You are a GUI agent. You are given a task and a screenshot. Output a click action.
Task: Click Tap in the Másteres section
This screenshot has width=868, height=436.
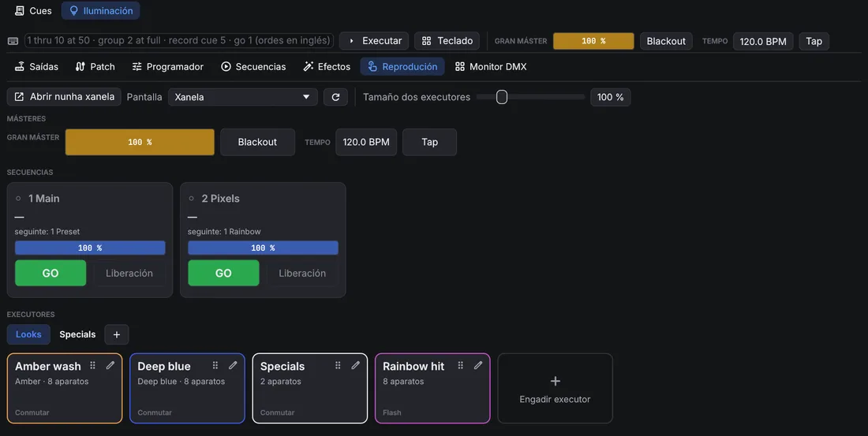click(429, 142)
